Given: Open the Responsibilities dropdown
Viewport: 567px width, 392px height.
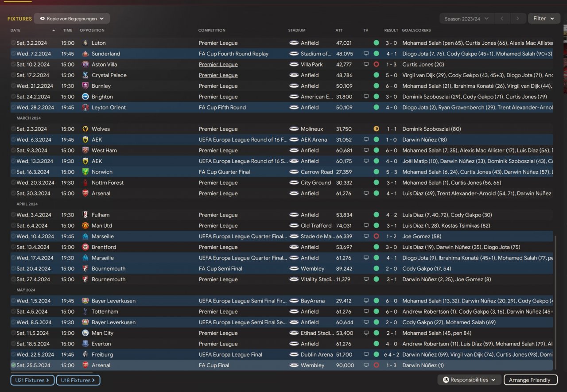Looking at the screenshot, I should [469, 380].
